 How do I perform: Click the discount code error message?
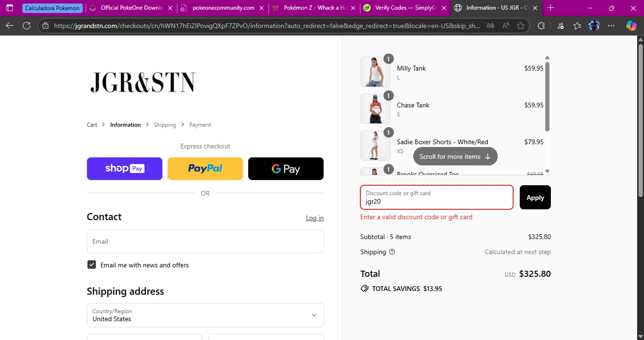(x=416, y=217)
